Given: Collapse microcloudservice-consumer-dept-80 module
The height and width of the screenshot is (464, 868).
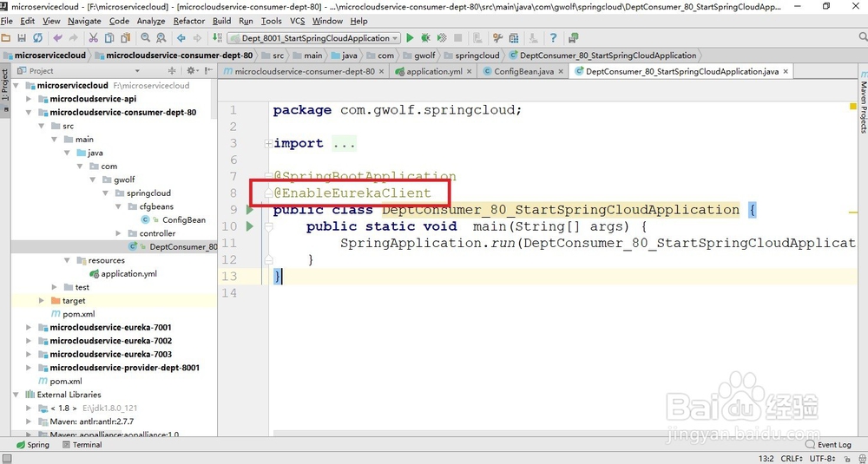Looking at the screenshot, I should pyautogui.click(x=29, y=112).
